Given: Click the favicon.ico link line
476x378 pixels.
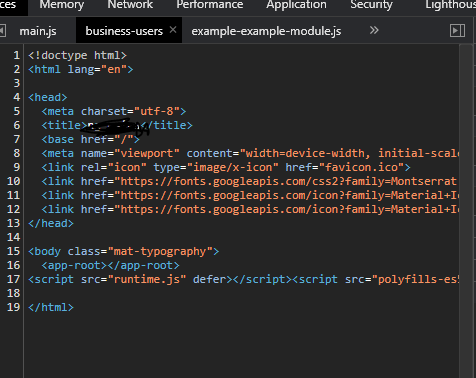Looking at the screenshot, I should [x=226, y=167].
